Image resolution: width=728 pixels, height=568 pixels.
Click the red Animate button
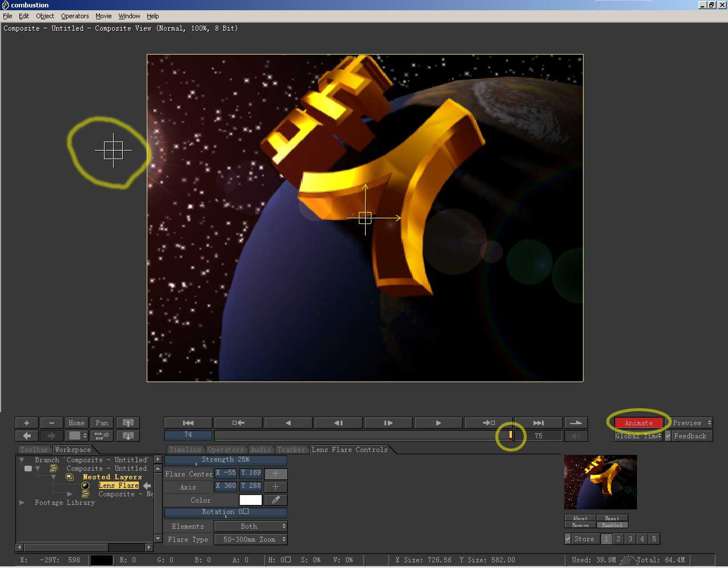coord(639,423)
